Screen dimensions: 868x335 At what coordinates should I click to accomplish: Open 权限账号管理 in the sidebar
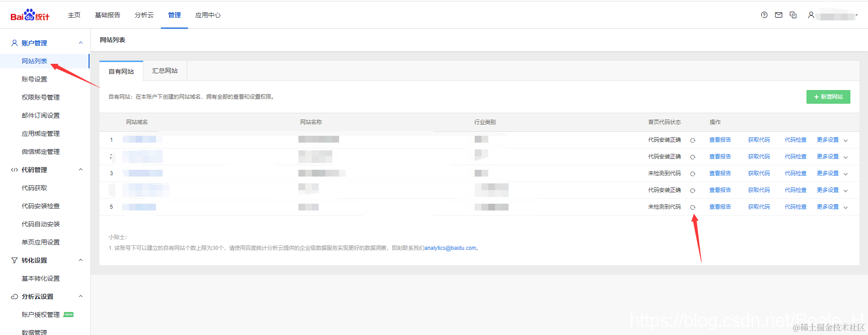click(x=41, y=97)
